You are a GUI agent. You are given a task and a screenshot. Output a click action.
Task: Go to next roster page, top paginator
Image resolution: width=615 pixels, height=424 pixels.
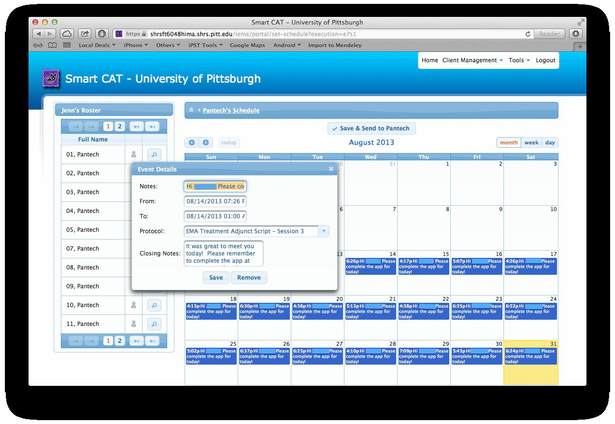tap(136, 126)
